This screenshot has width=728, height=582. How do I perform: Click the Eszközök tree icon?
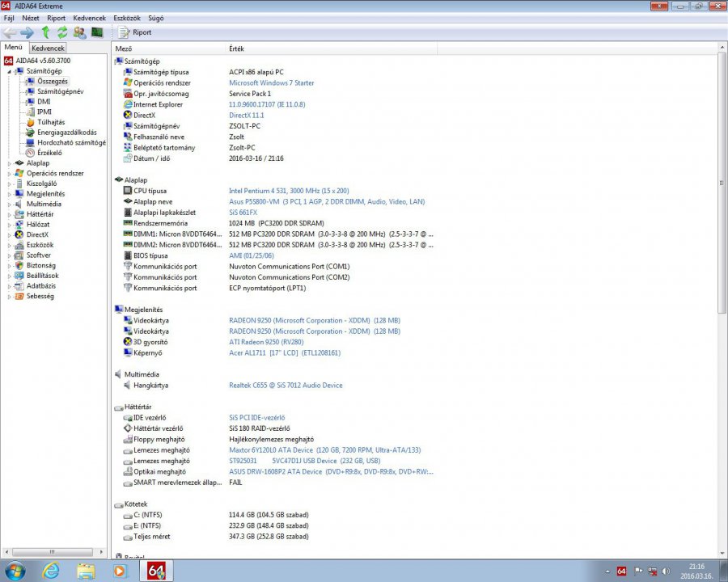[x=19, y=245]
